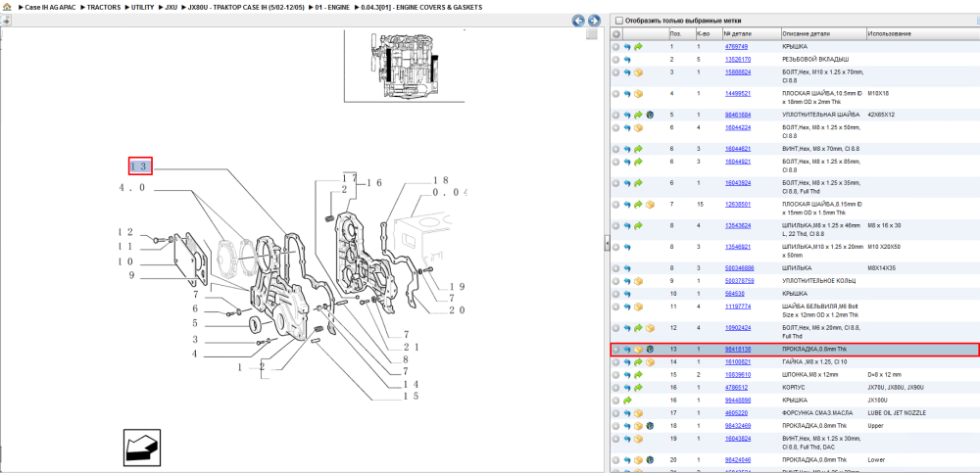
Task: Go to next diagram with right arrow
Action: click(x=594, y=21)
